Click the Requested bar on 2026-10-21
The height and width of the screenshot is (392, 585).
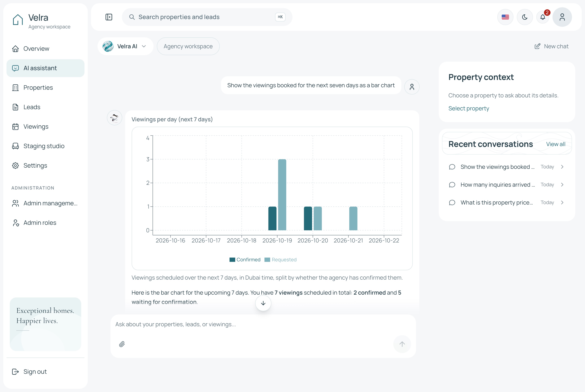(353, 219)
